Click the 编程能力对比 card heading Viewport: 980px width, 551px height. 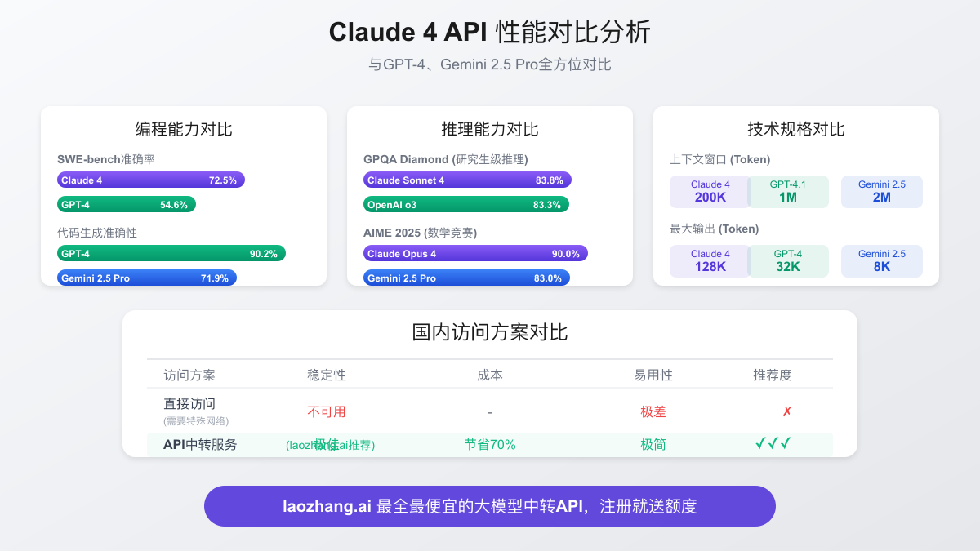(184, 130)
